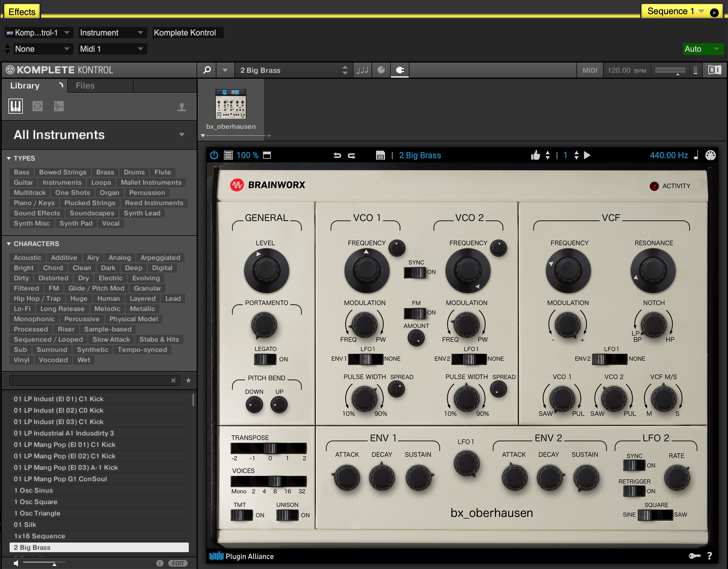Filter by Brass type tag
Screen dimensions: 728x569
pyautogui.click(x=105, y=172)
